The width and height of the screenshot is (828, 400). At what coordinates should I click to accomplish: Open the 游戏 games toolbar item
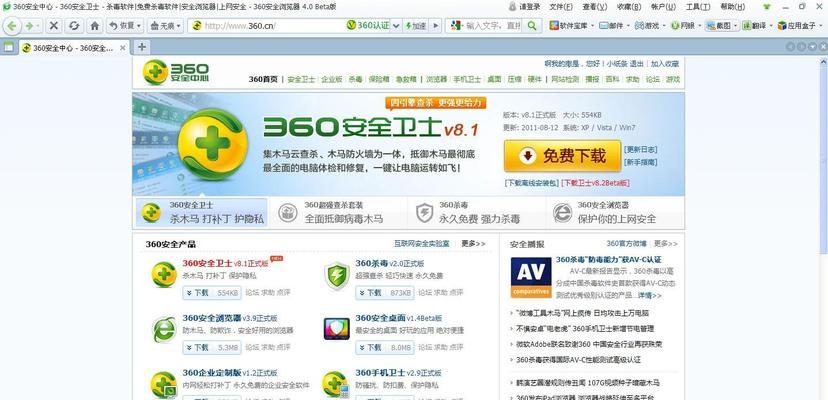[649, 25]
